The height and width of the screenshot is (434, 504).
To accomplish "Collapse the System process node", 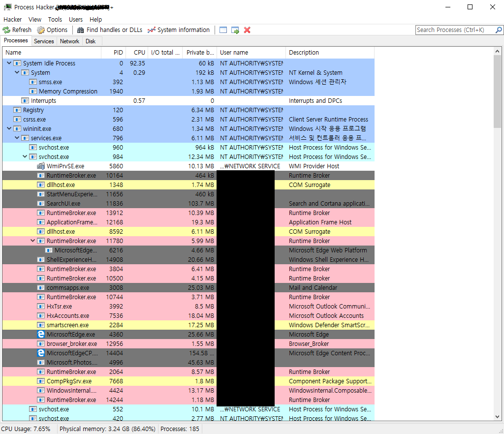I will [x=17, y=72].
